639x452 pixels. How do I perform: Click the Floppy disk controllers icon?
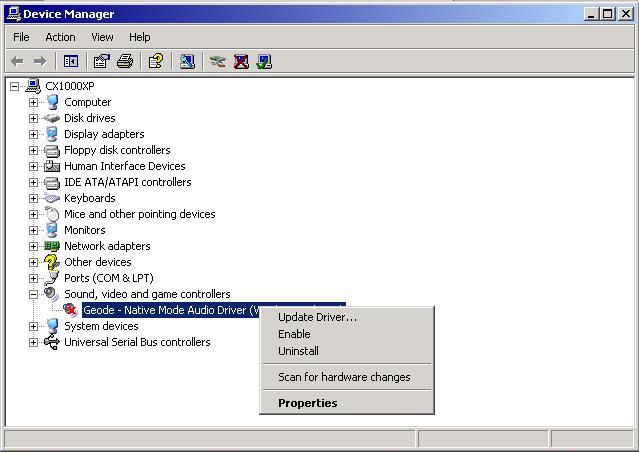(x=52, y=150)
